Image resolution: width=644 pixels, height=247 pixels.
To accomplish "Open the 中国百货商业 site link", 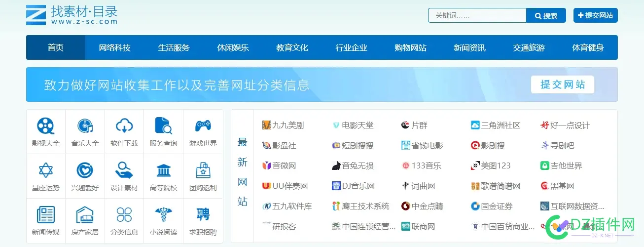I will click(x=508, y=227).
